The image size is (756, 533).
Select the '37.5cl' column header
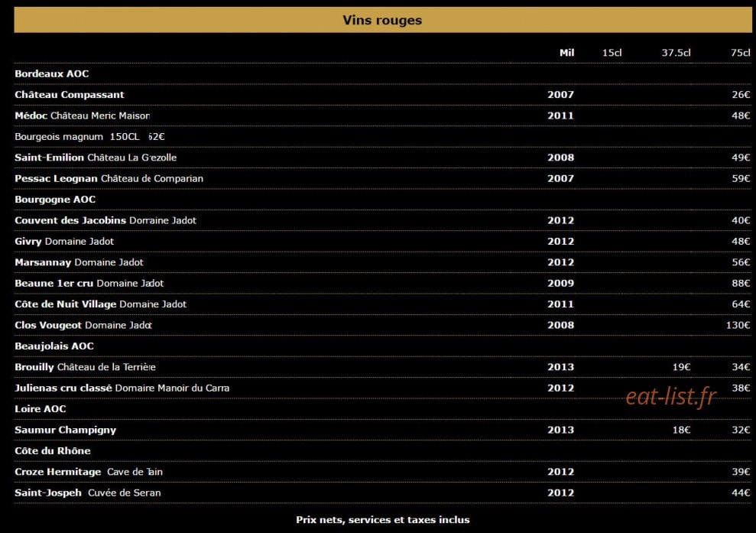click(676, 53)
